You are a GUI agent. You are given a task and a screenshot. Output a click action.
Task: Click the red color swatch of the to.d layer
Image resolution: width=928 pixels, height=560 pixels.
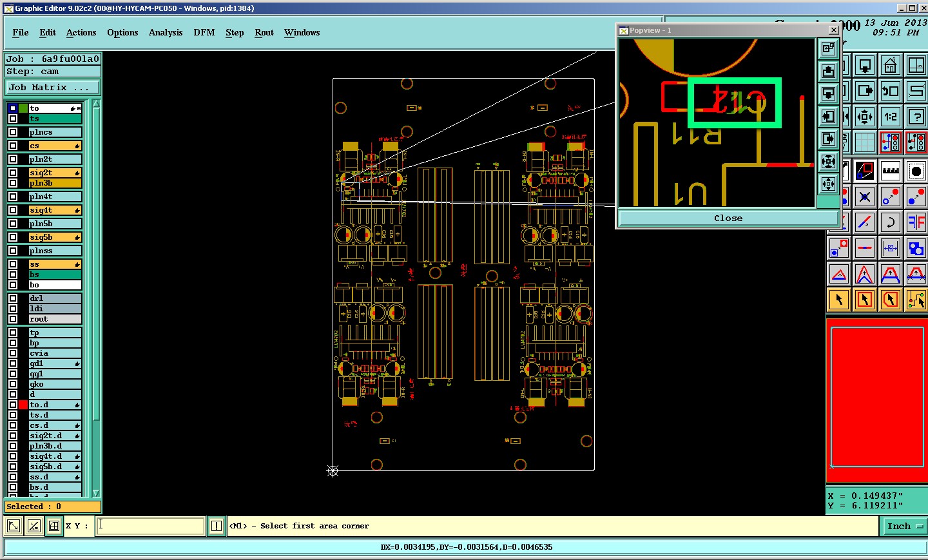[x=23, y=405]
